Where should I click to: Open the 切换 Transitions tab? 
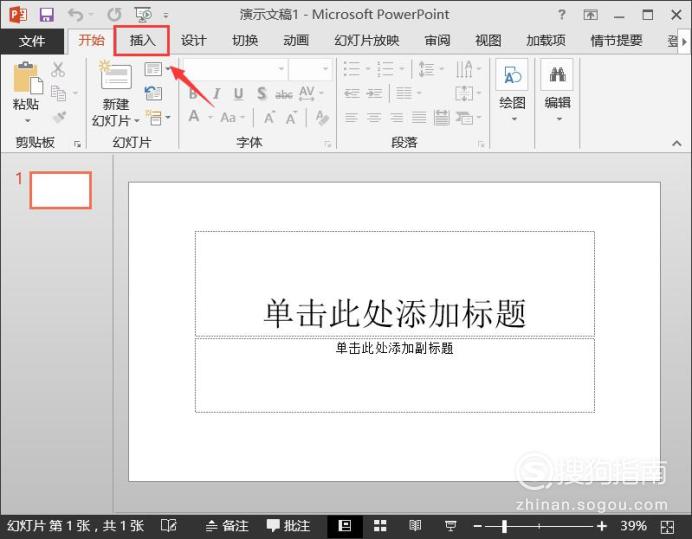click(x=245, y=41)
